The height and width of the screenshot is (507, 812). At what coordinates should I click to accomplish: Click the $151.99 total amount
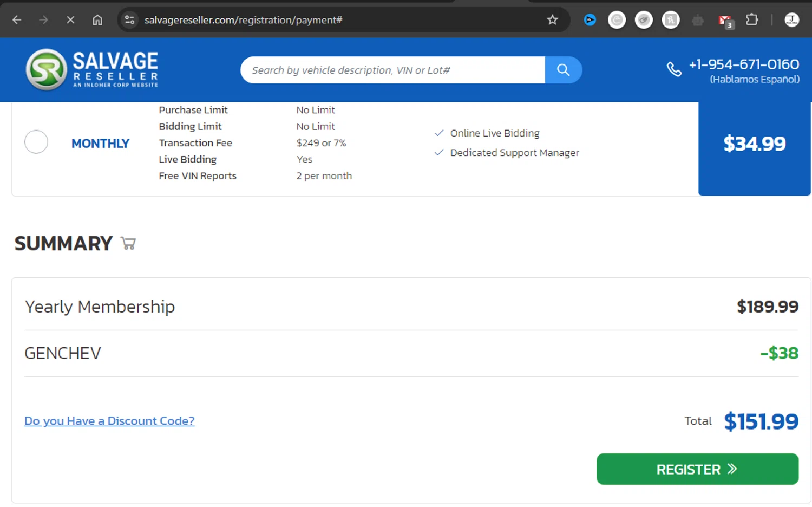click(761, 421)
